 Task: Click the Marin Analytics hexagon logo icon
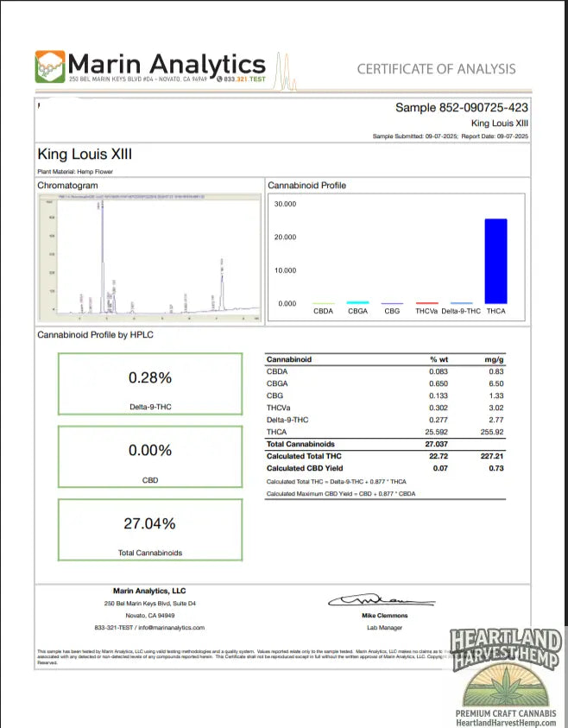click(x=50, y=66)
